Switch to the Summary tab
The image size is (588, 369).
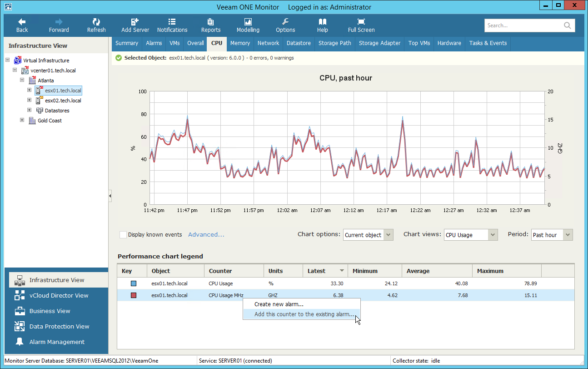point(127,43)
